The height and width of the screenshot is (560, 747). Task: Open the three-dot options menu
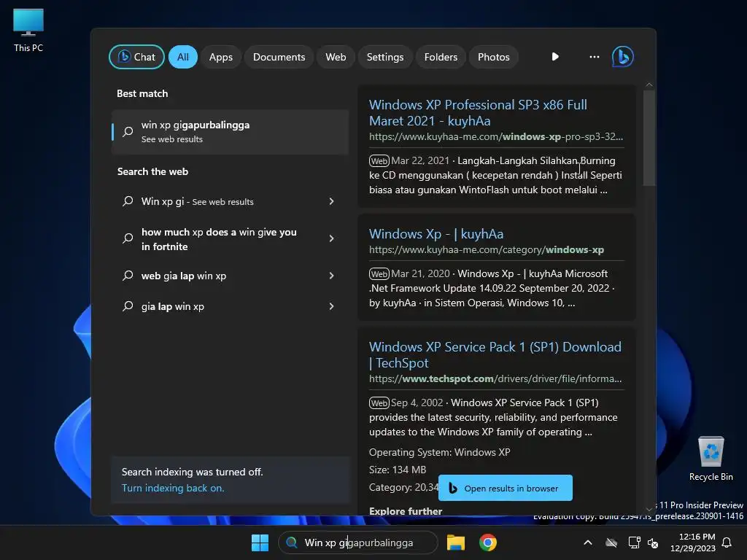pos(594,57)
